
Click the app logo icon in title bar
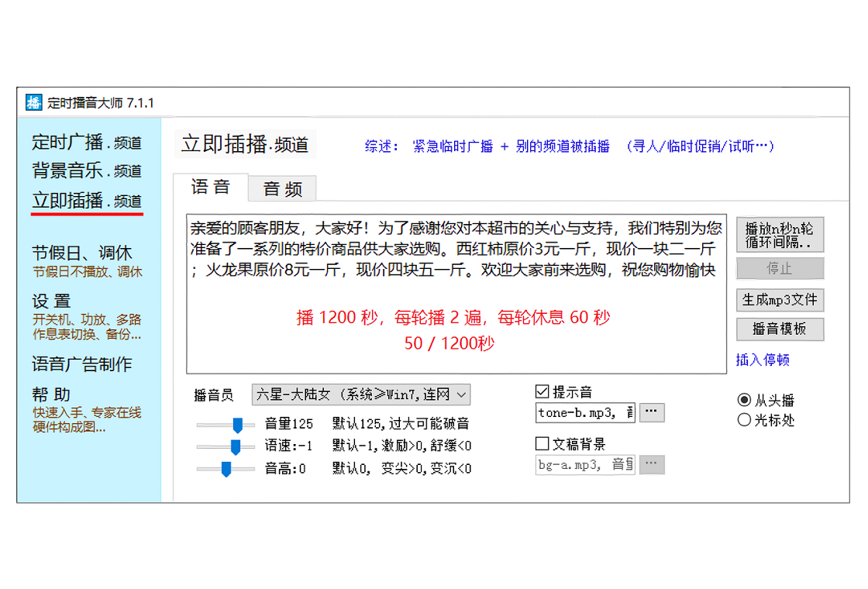[x=33, y=102]
